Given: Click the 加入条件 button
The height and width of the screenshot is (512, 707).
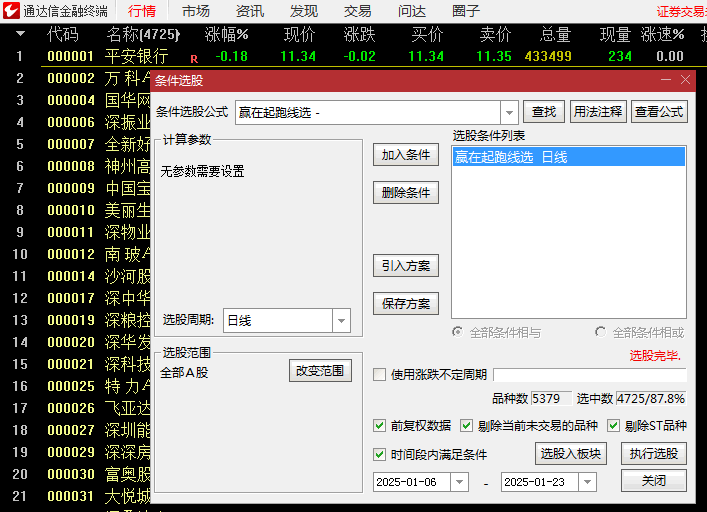Looking at the screenshot, I should (406, 155).
